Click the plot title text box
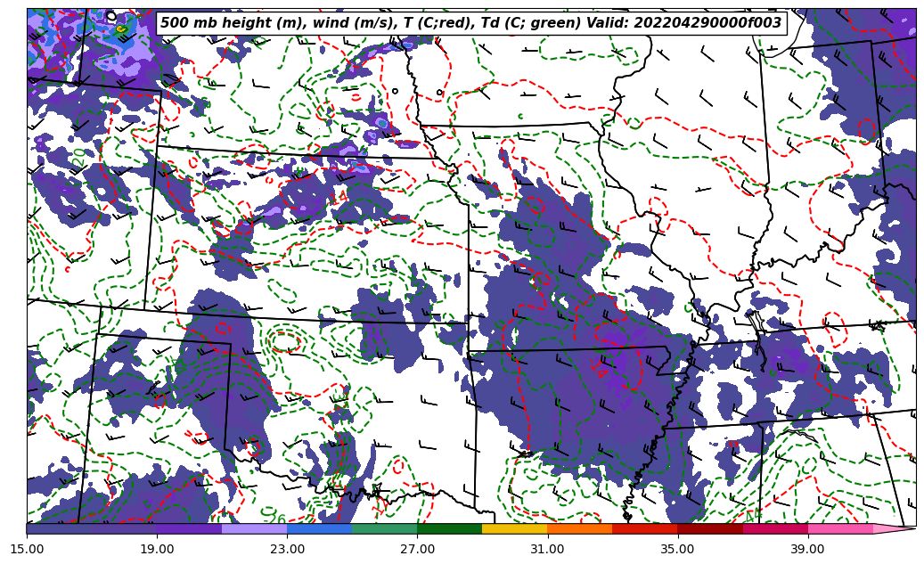The width and height of the screenshot is (924, 564). pos(470,23)
